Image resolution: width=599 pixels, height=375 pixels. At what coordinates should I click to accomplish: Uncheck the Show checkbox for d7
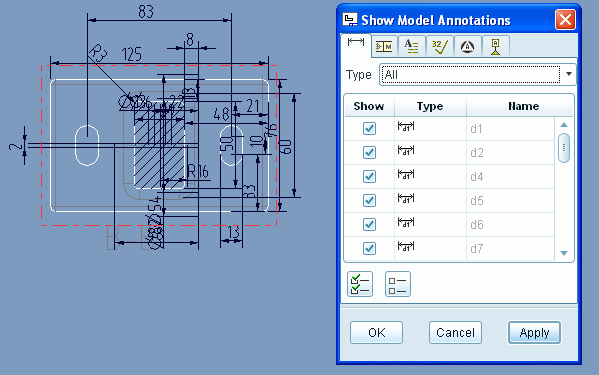[369, 249]
